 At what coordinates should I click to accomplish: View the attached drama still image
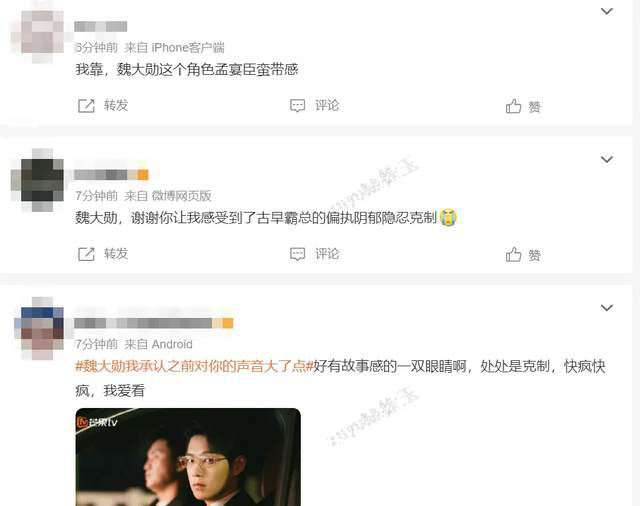coord(188,457)
